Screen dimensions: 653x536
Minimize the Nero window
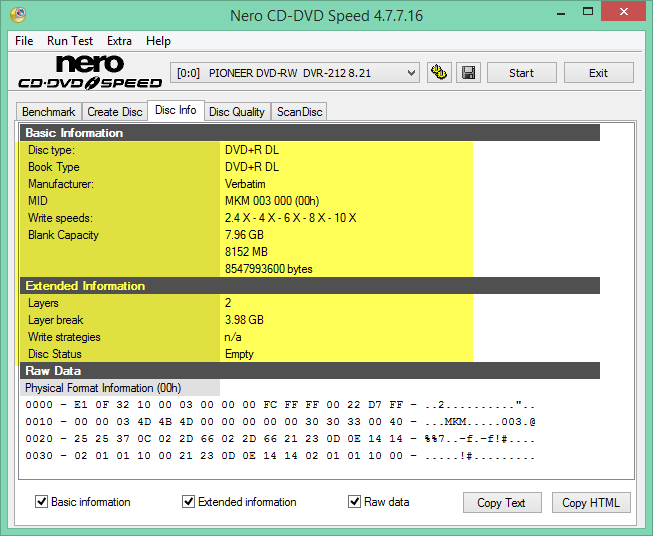point(561,12)
